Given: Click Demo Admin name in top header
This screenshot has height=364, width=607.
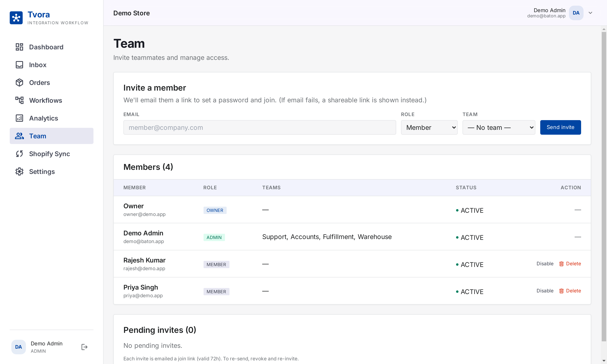Looking at the screenshot, I should click(x=549, y=10).
